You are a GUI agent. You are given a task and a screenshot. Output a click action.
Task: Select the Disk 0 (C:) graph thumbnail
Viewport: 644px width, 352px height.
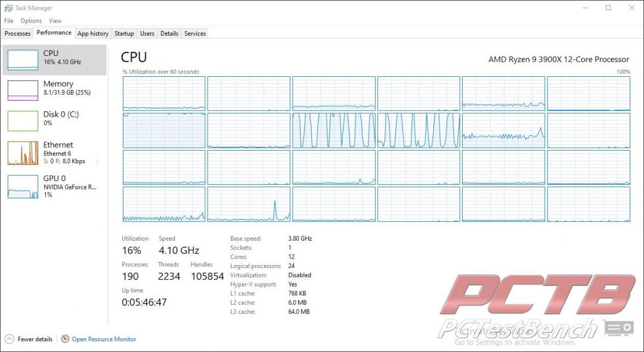pyautogui.click(x=23, y=121)
